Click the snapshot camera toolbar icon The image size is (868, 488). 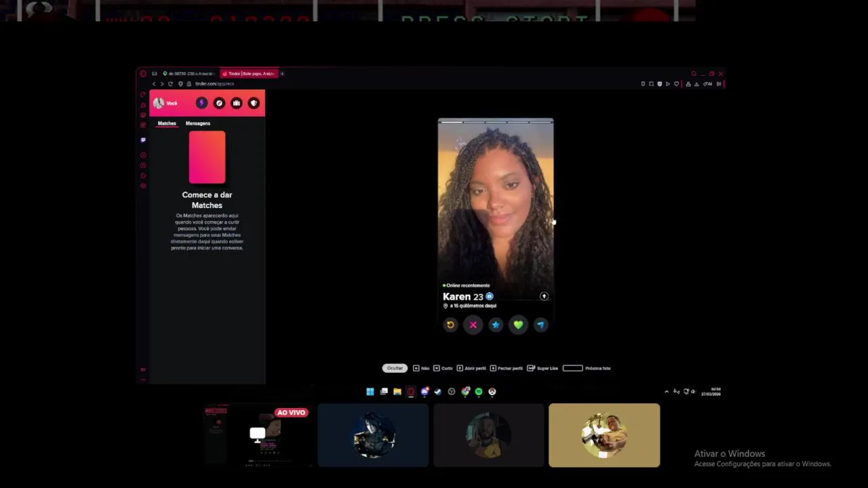tap(651, 84)
